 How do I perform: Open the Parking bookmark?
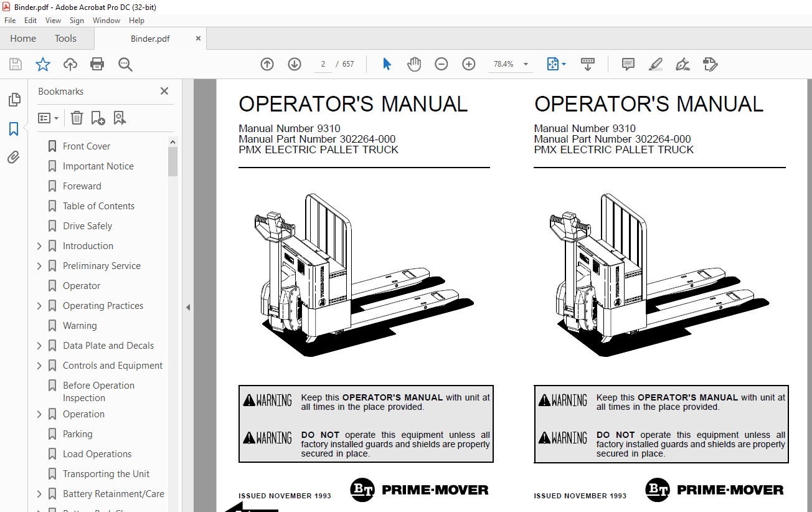pos(77,434)
